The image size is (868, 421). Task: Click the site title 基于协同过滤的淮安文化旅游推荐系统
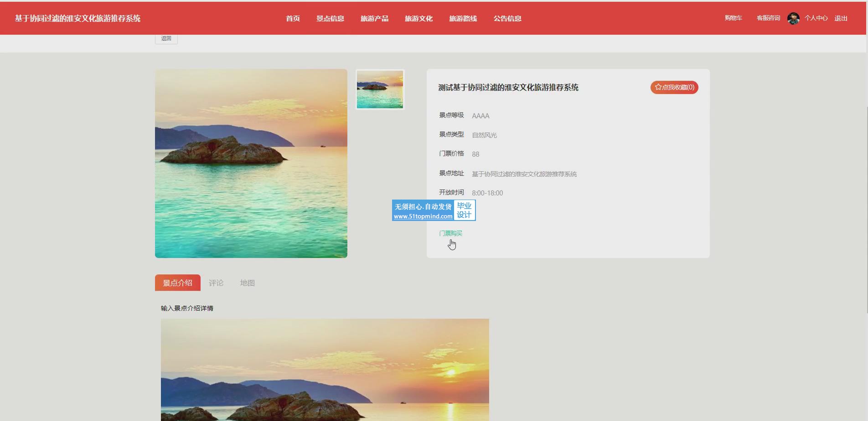click(x=77, y=18)
